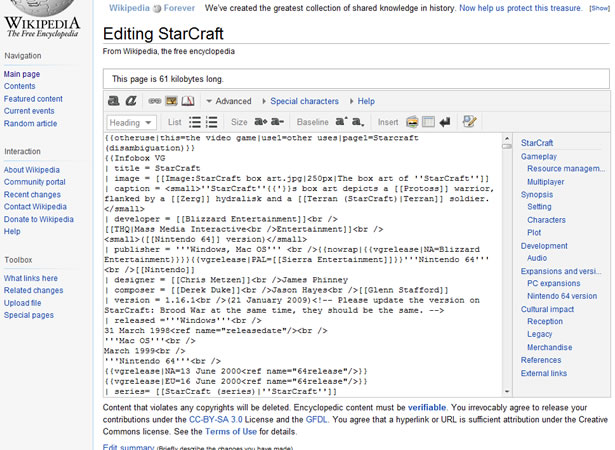Open the Contents sidebar link
615x450 pixels.
pyautogui.click(x=20, y=86)
